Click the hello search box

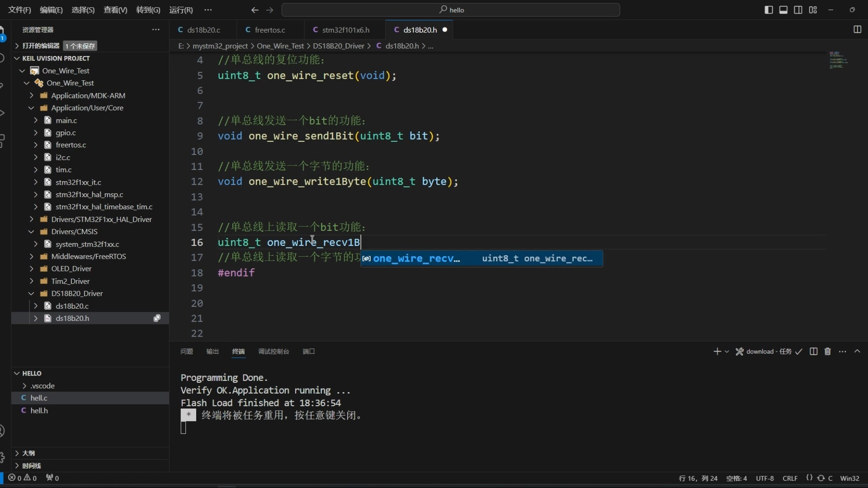[451, 10]
